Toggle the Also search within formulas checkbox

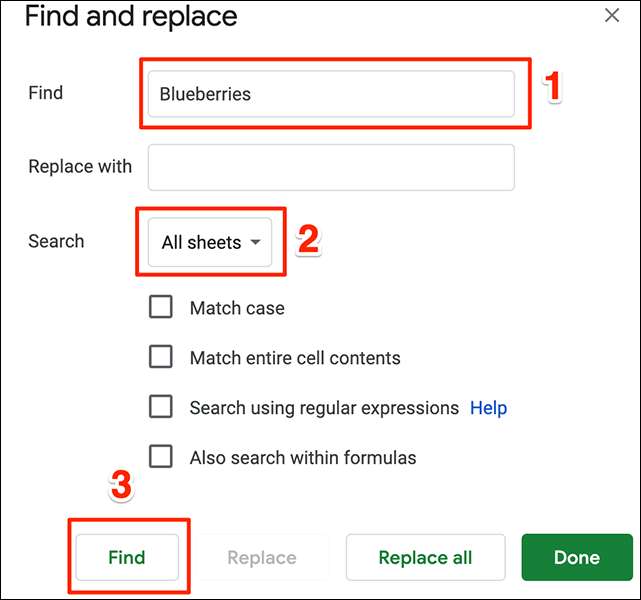tap(161, 457)
